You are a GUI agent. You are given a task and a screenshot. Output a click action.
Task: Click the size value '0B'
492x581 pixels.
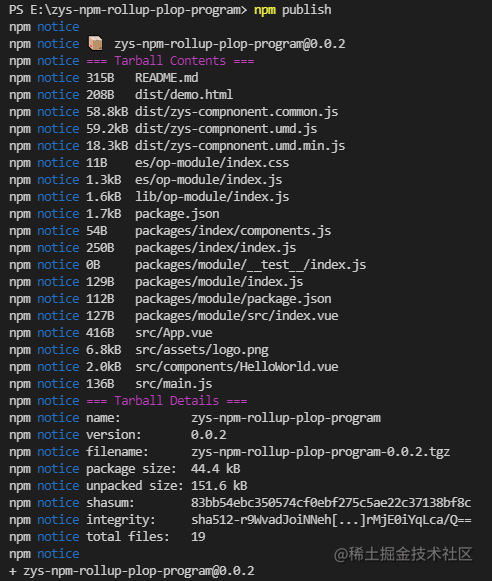93,265
